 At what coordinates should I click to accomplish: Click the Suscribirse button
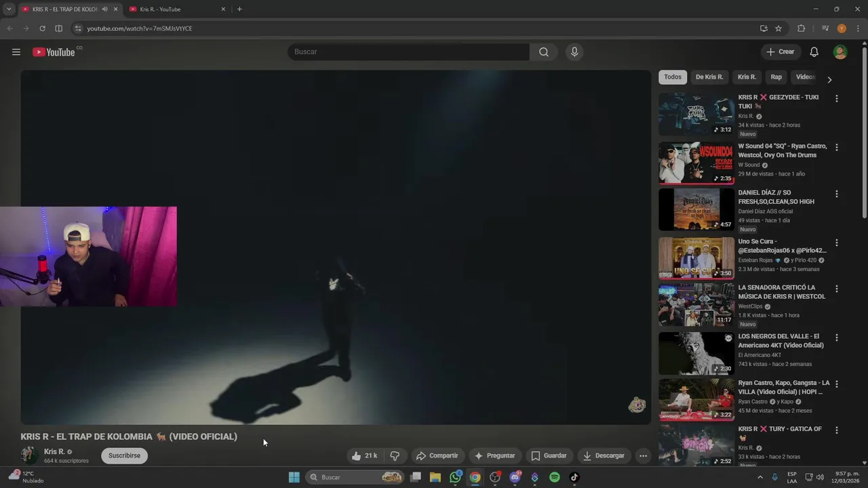click(125, 455)
